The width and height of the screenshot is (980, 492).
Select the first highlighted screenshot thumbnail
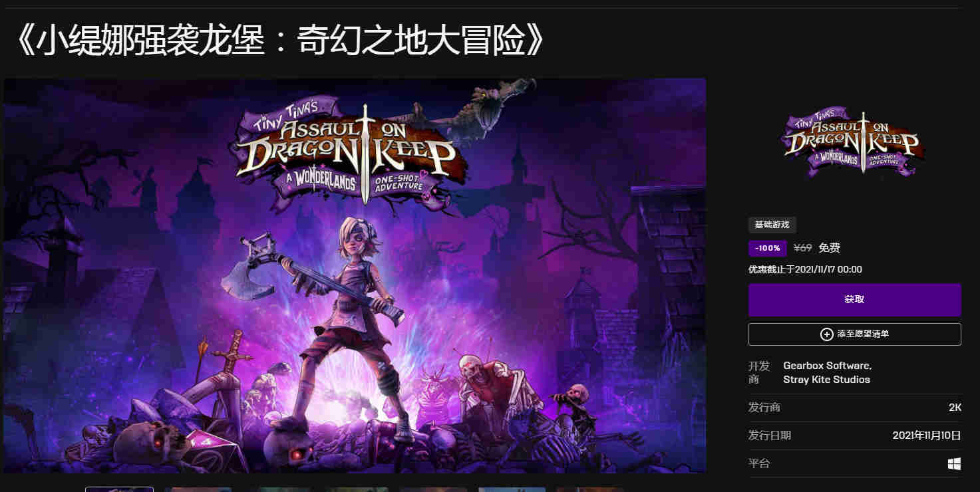coord(119,489)
